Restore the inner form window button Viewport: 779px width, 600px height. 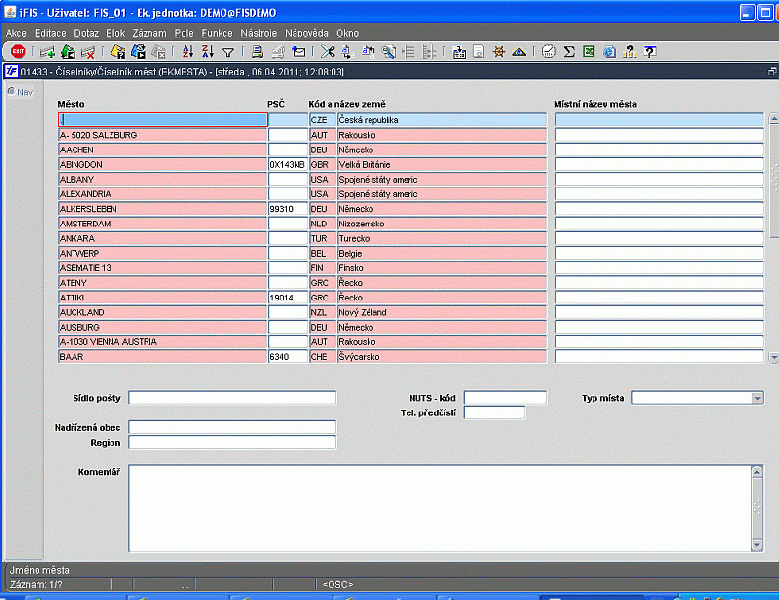point(772,72)
